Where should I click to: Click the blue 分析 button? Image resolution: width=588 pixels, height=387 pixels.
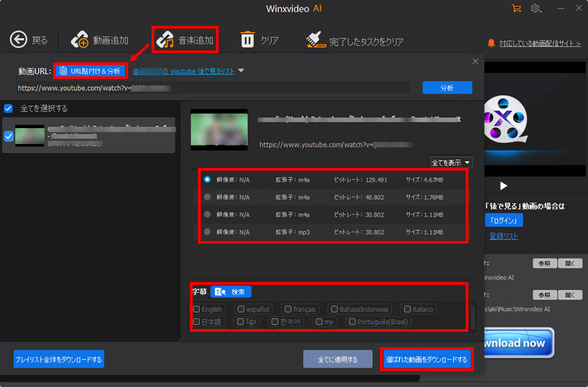pyautogui.click(x=447, y=88)
